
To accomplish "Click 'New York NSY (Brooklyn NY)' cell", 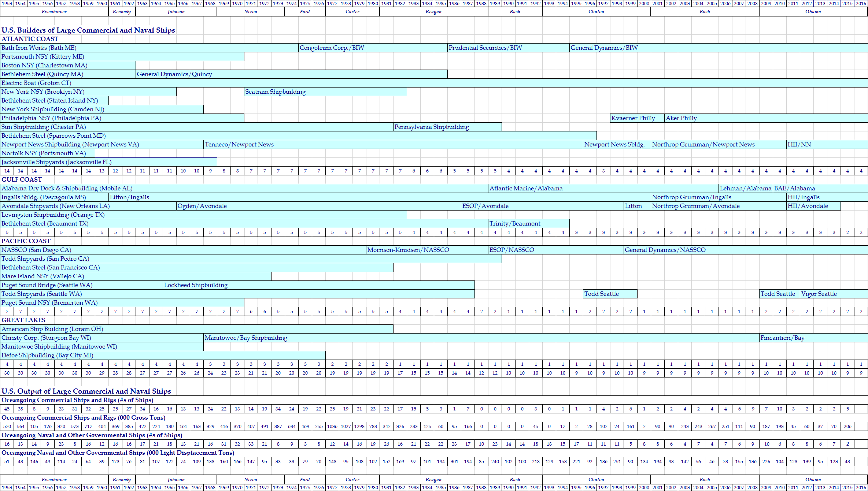I will coord(88,92).
